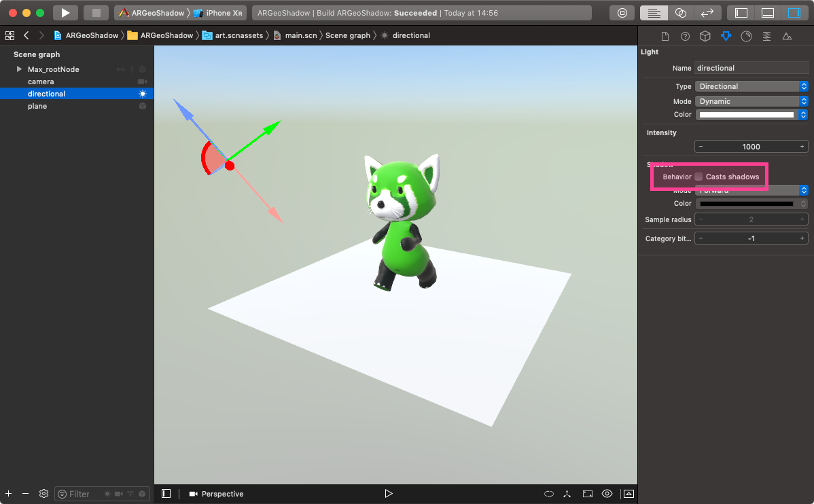Toggle the debug area panel
This screenshot has width=814, height=504.
pos(768,13)
